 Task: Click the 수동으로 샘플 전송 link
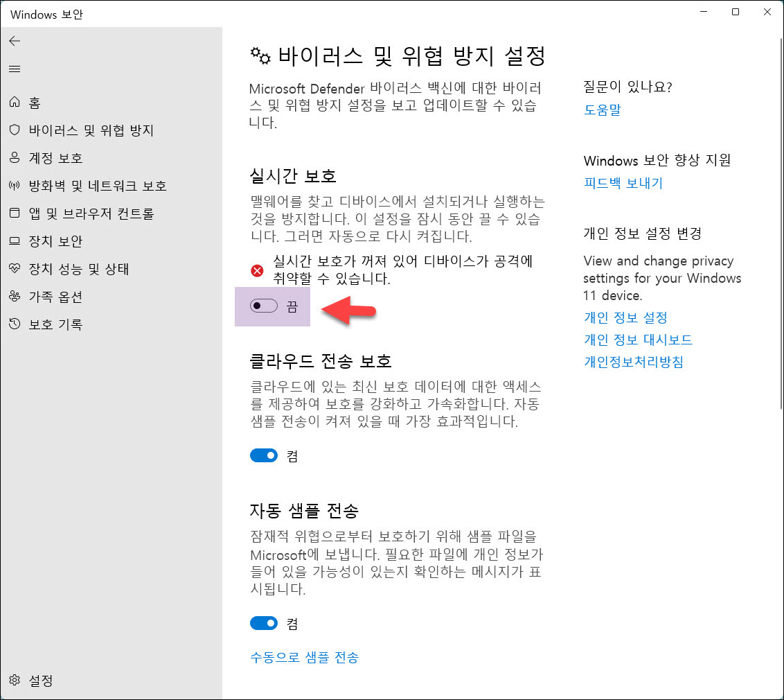304,657
